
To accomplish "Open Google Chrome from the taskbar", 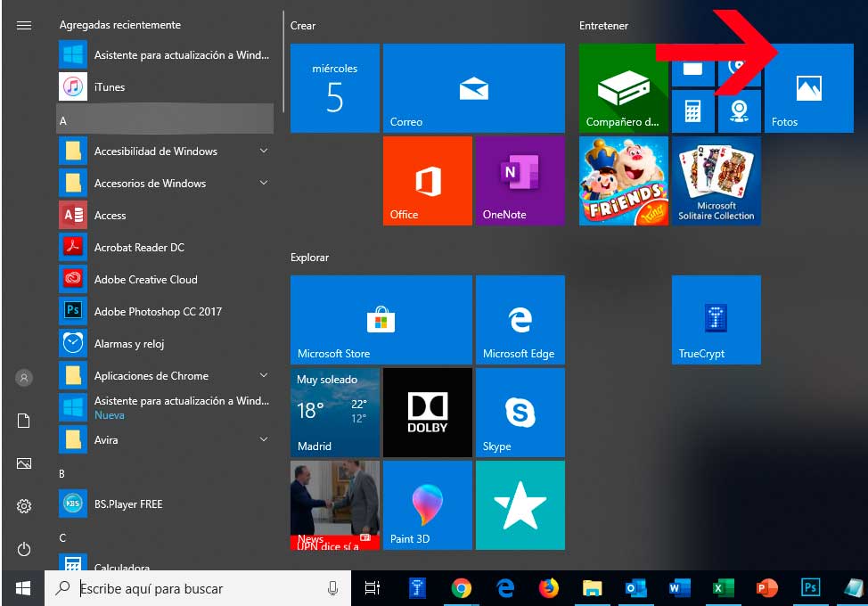I will point(461,588).
